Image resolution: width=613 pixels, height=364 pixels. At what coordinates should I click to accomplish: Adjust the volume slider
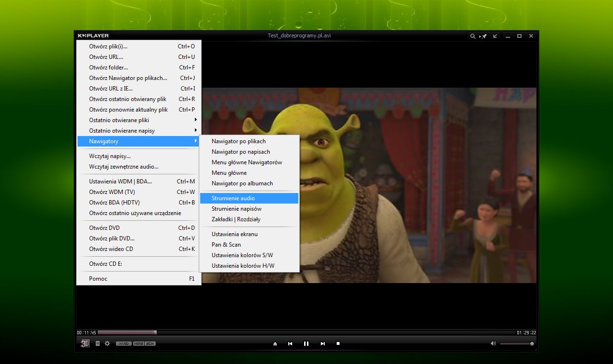pyautogui.click(x=516, y=344)
